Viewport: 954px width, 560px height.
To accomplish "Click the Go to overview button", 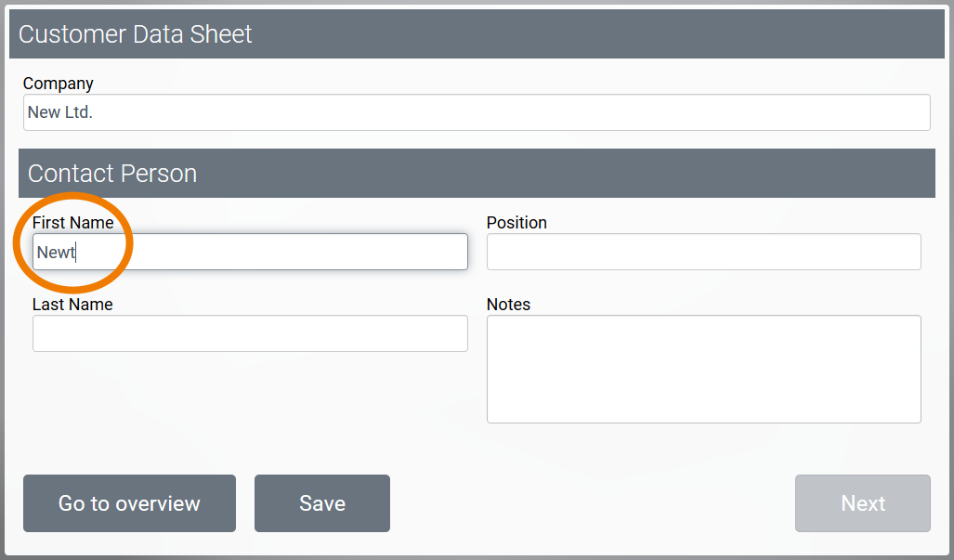I will [x=129, y=503].
